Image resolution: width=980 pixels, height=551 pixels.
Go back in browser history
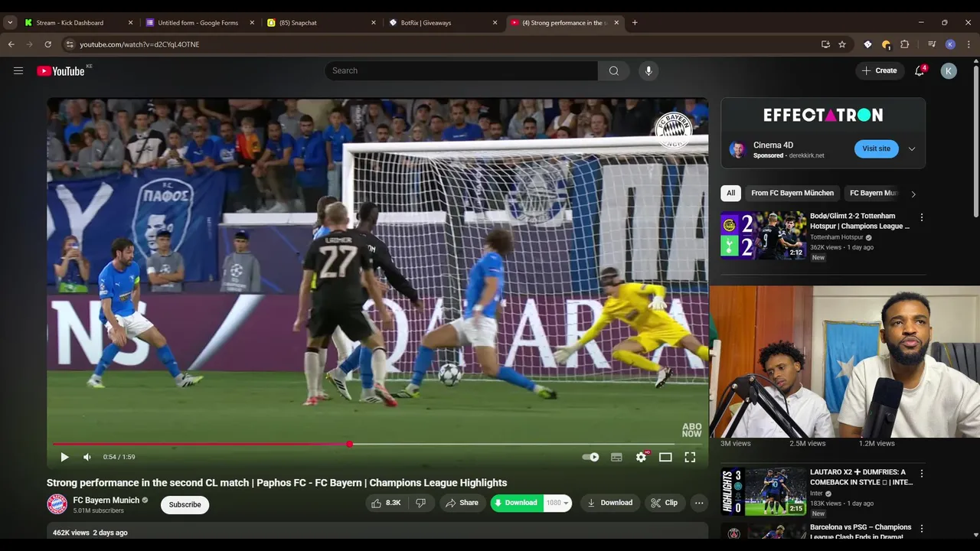click(x=11, y=44)
